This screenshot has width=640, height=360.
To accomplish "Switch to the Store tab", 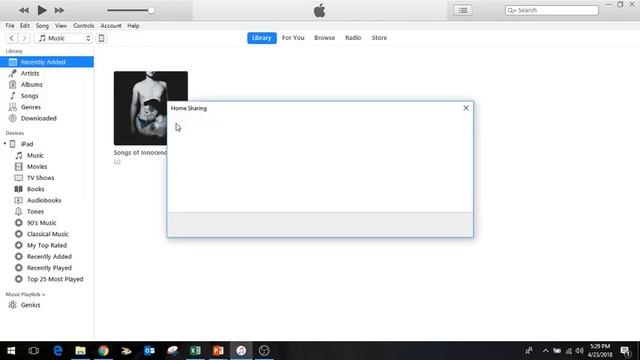I will click(x=379, y=38).
